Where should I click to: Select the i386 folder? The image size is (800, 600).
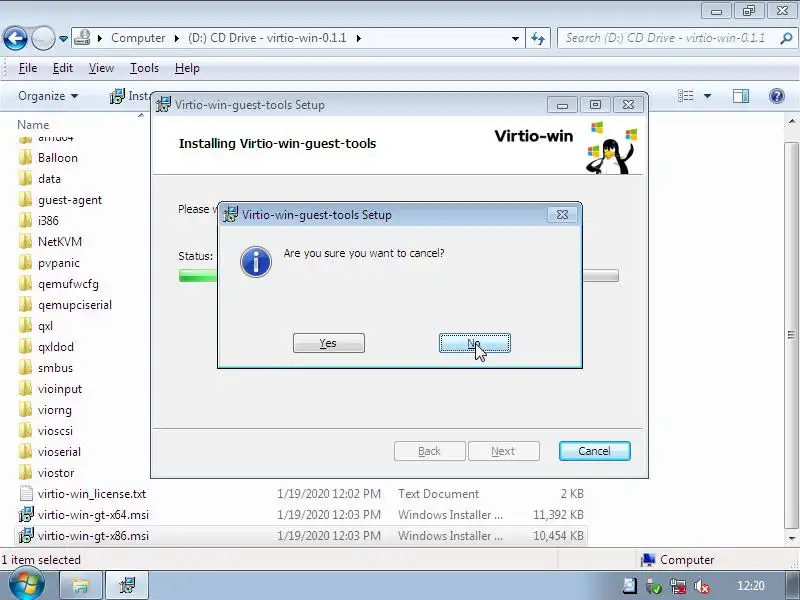[x=48, y=221]
